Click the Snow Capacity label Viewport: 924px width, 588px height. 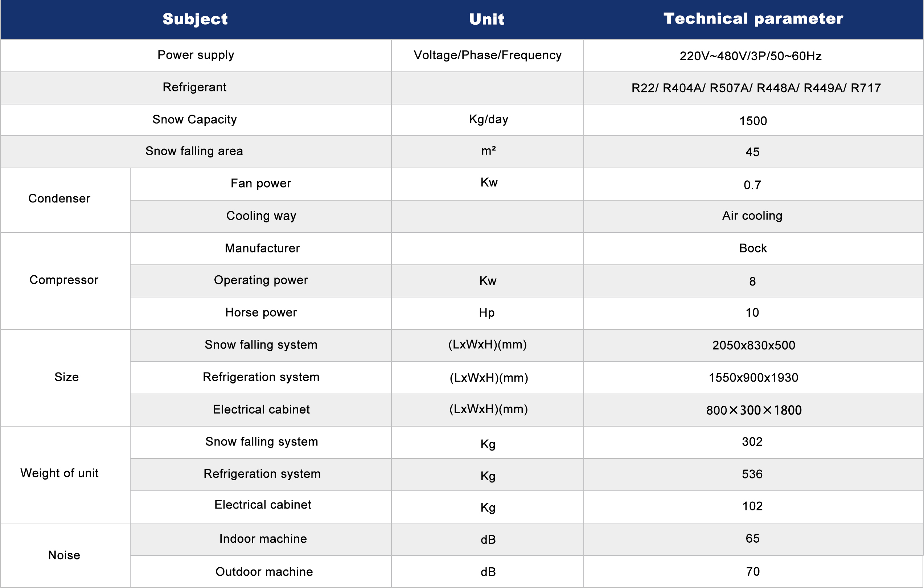pos(194,120)
